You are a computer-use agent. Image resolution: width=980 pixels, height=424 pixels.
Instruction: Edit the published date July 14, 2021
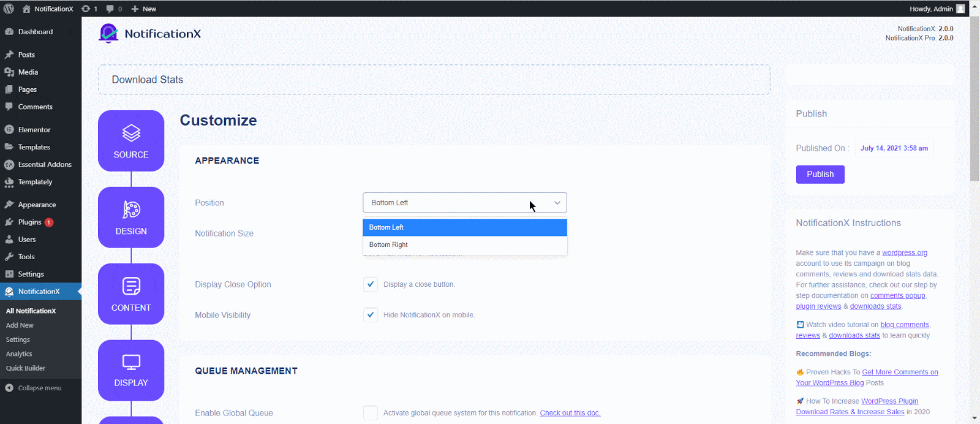point(894,148)
